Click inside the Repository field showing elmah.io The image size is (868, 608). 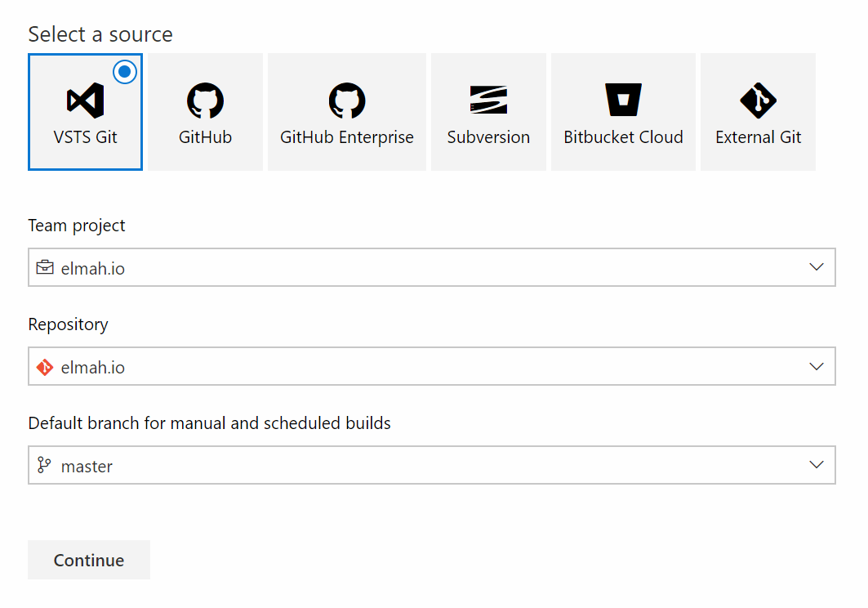pos(327,366)
